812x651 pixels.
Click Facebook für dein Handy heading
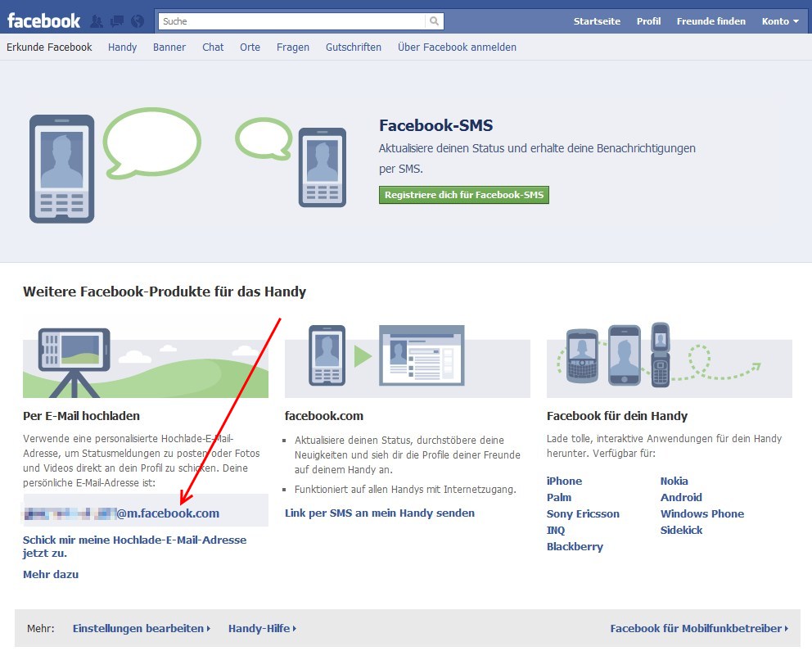pos(616,416)
